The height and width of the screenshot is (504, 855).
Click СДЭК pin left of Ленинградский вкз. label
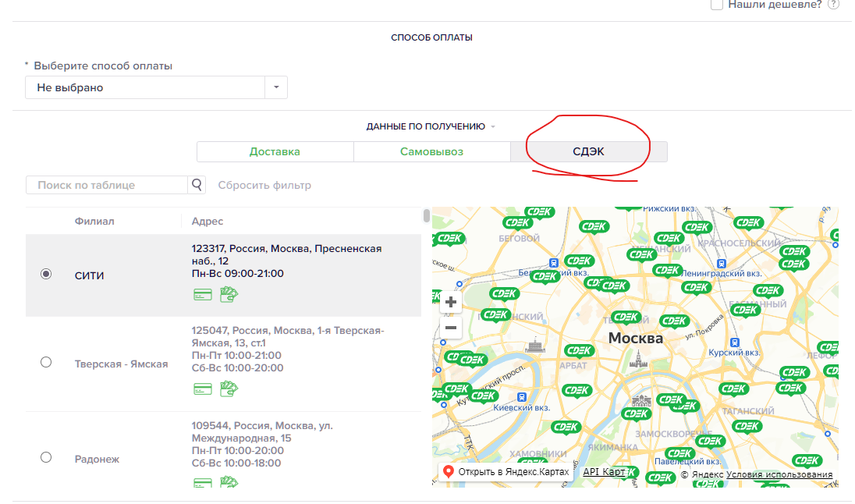(x=668, y=271)
